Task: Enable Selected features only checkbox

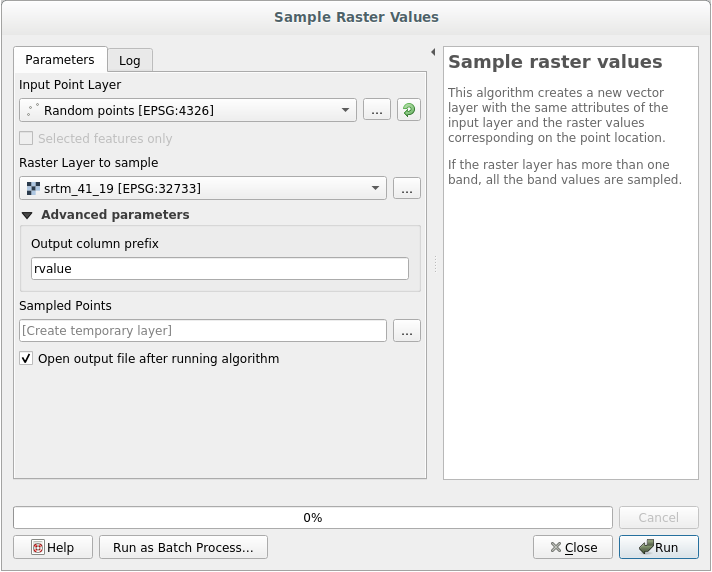Action: (27, 139)
